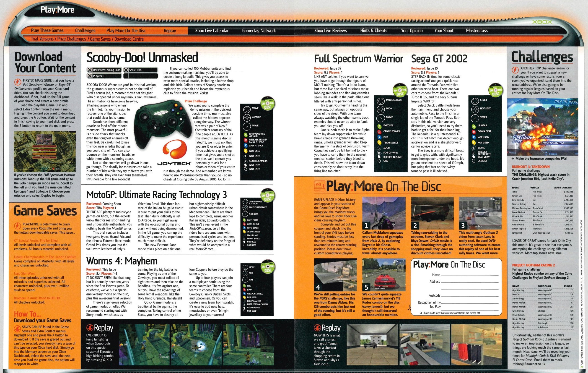Click the robins@futurenet.co.uk email address
This screenshot has height=373, width=588.
coord(529,364)
